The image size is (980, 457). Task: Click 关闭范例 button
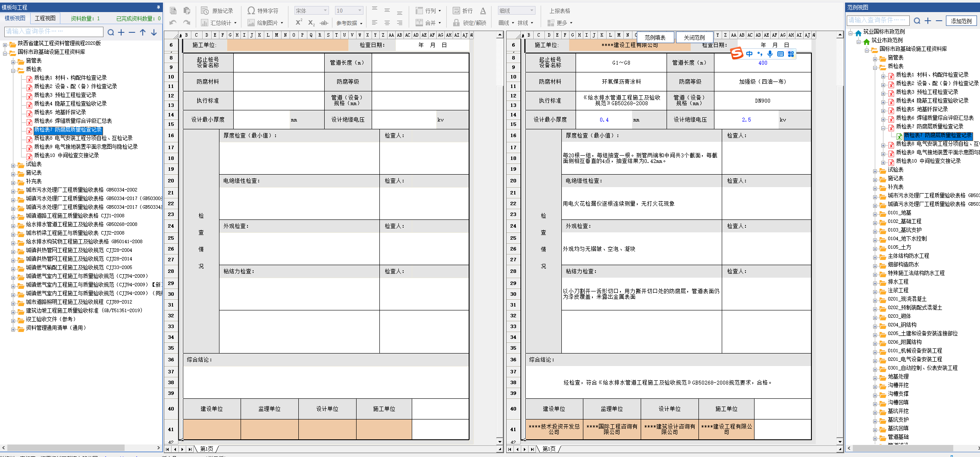click(694, 38)
